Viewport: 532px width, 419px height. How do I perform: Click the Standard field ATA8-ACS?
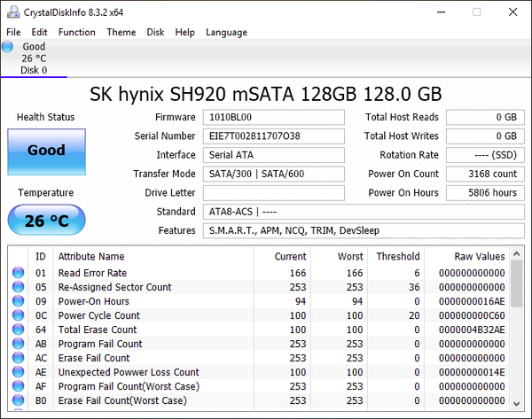[364, 212]
